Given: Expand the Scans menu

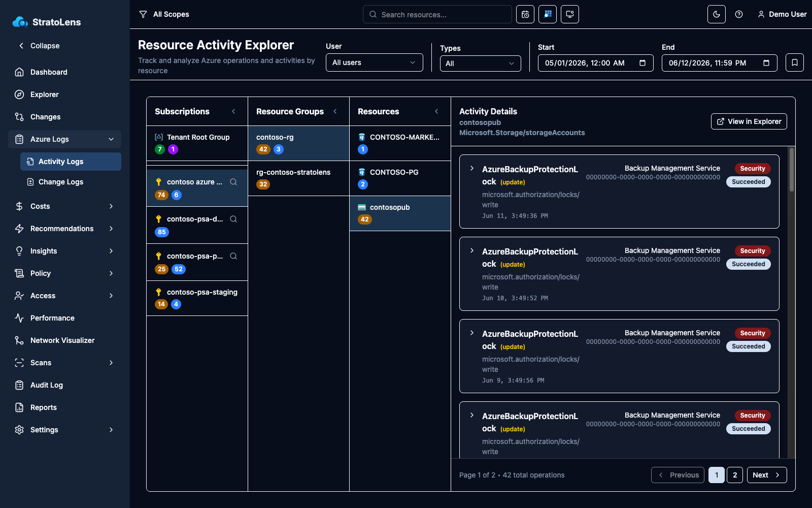Looking at the screenshot, I should pyautogui.click(x=65, y=363).
